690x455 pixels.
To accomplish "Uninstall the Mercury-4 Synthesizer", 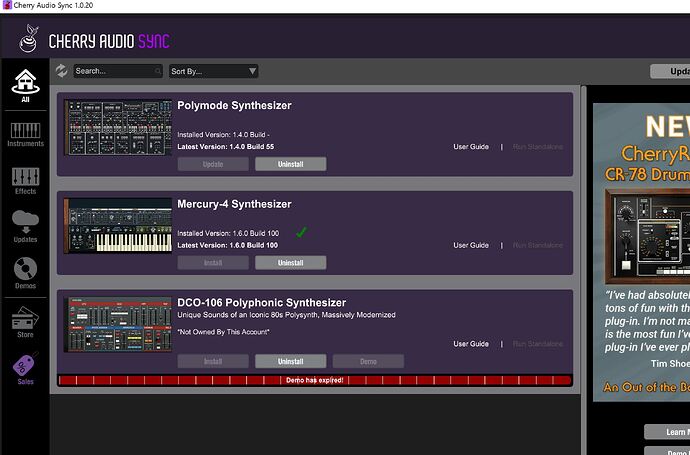I will tap(290, 263).
